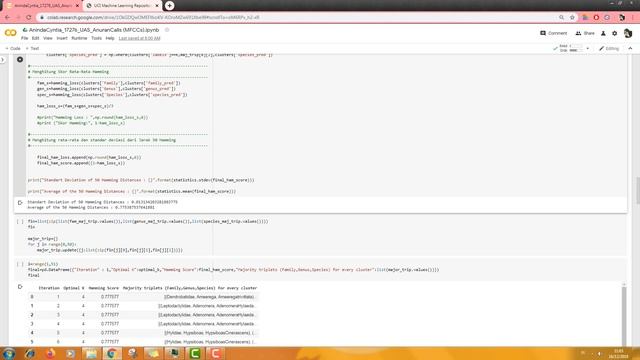640x360 pixels.
Task: Click the zoom magnifier in address bar
Action: [x=562, y=18]
